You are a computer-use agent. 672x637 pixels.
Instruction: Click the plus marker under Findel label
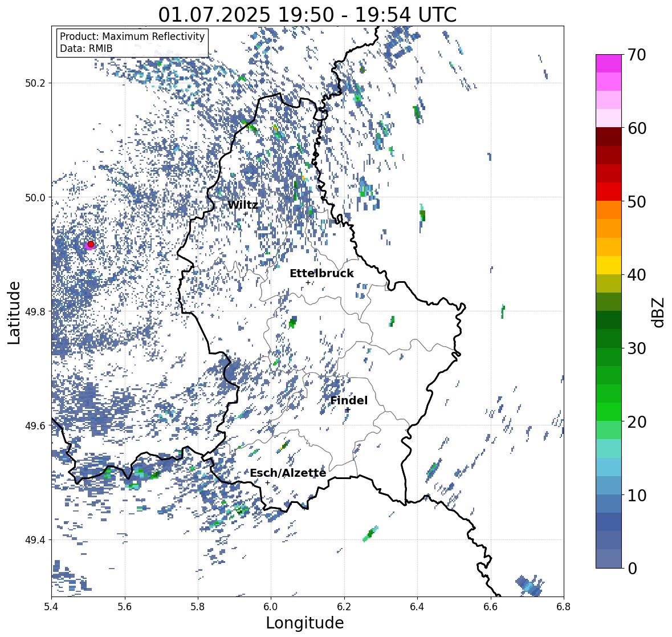[348, 410]
